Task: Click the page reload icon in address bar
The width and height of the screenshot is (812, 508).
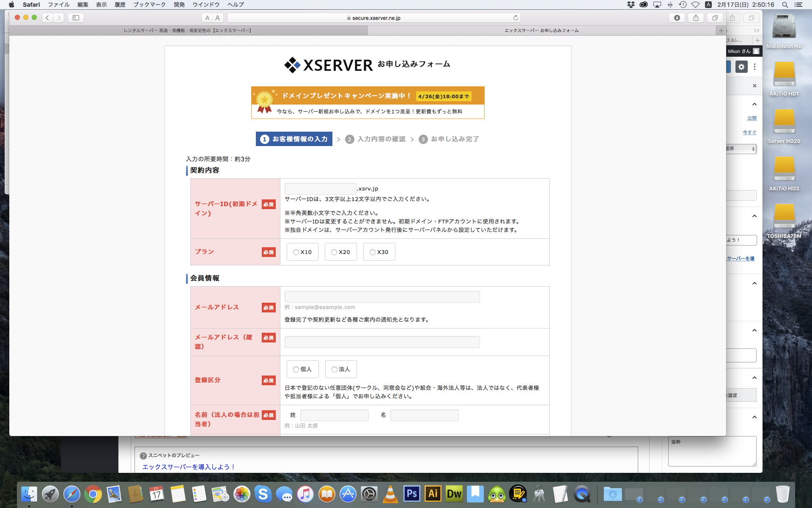Action: 516,18
